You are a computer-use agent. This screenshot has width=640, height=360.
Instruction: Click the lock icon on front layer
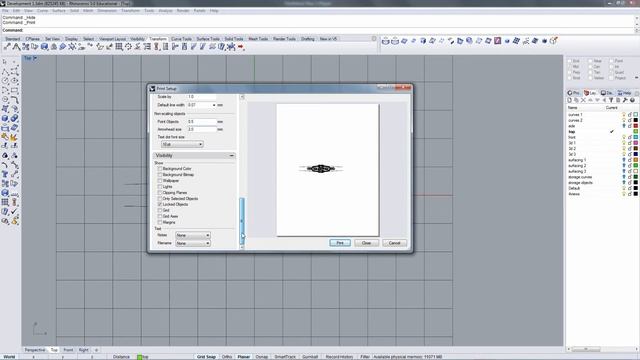click(x=629, y=138)
